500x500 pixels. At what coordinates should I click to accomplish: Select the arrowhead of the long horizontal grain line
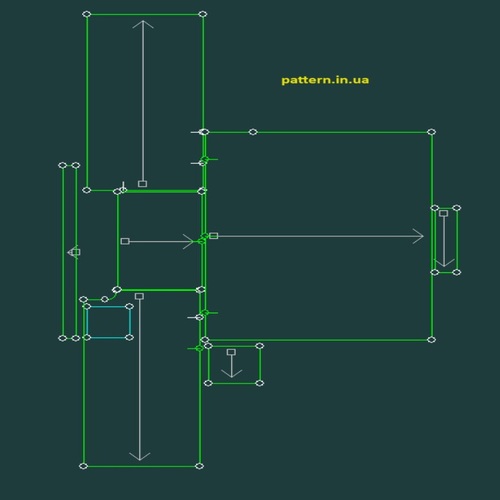[418, 236]
